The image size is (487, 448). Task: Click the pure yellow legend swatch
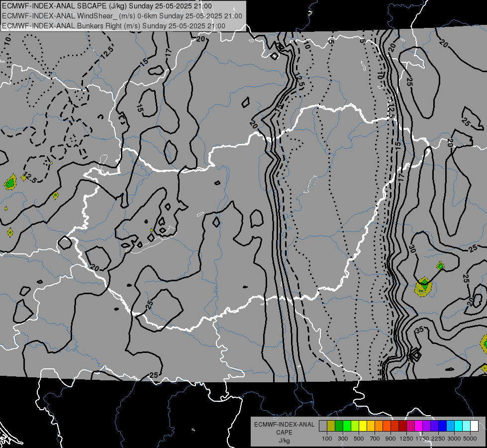click(363, 426)
